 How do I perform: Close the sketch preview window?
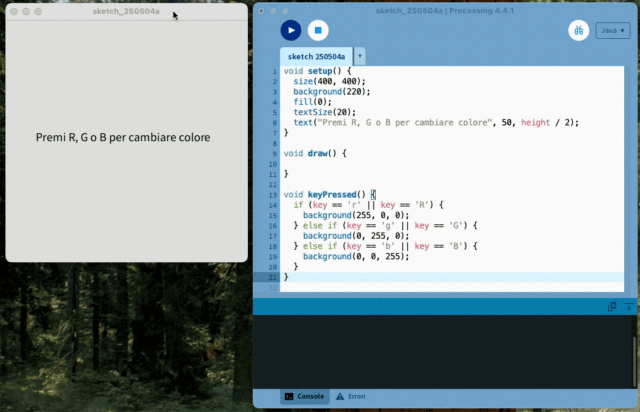tap(13, 11)
